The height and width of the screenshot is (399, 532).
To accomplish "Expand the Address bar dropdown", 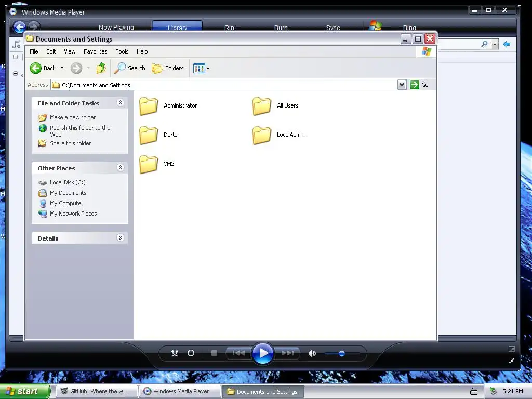I will tap(402, 85).
